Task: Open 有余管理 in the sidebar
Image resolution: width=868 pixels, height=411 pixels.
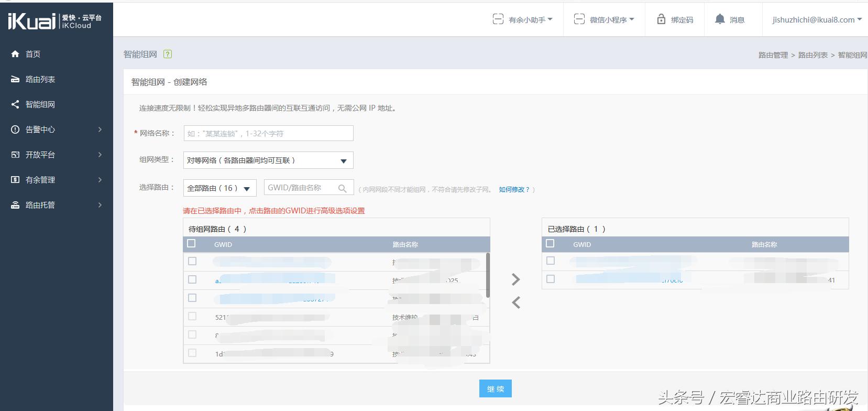Action: 40,180
